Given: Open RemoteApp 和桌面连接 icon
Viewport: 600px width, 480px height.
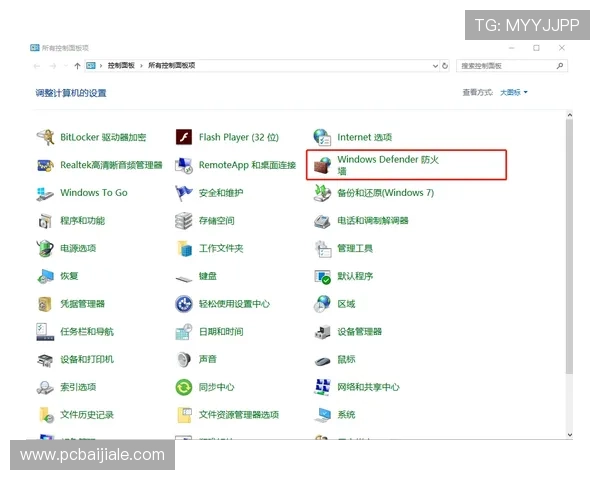Looking at the screenshot, I should tap(184, 165).
